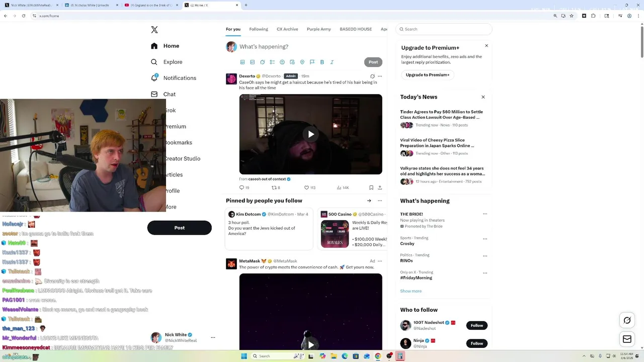This screenshot has width=644, height=362.
Task: Open Windows Start menu
Action: pyautogui.click(x=244, y=356)
